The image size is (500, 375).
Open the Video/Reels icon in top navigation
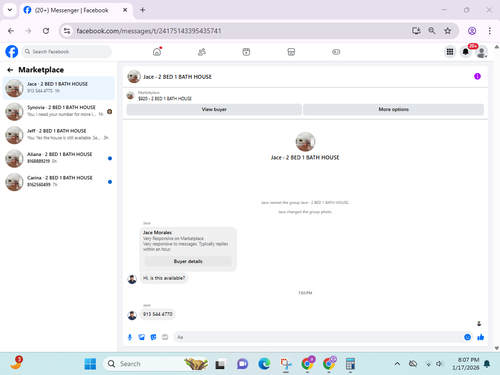[x=246, y=52]
